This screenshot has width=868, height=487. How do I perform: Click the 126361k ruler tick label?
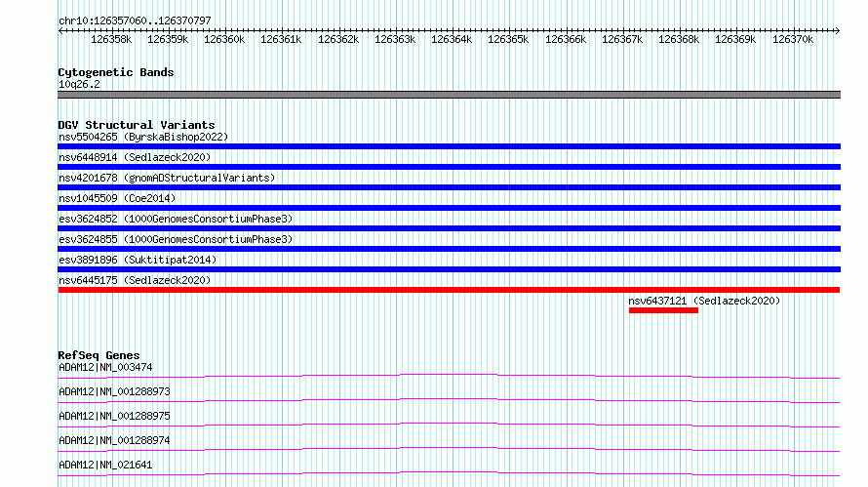(x=281, y=39)
